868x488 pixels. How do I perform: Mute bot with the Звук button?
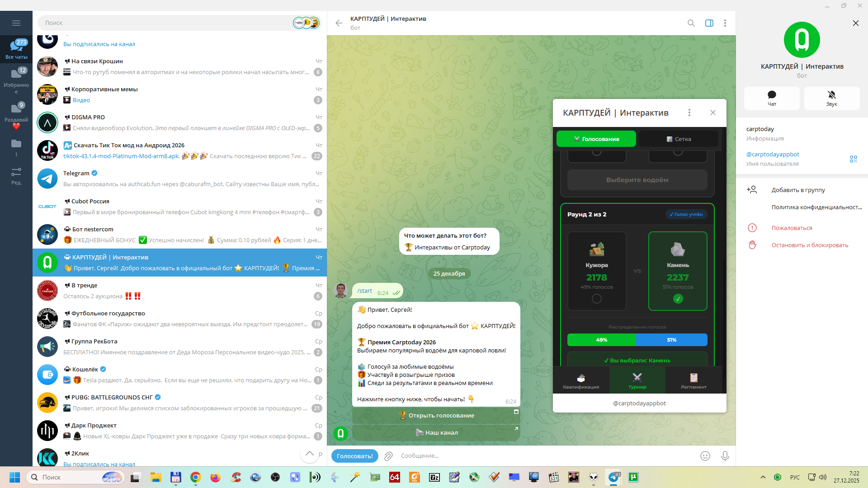coord(831,98)
